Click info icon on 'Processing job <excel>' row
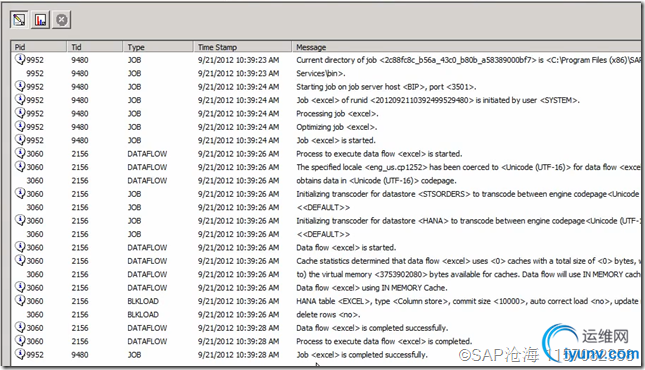The height and width of the screenshot is (370, 645). pyautogui.click(x=20, y=113)
